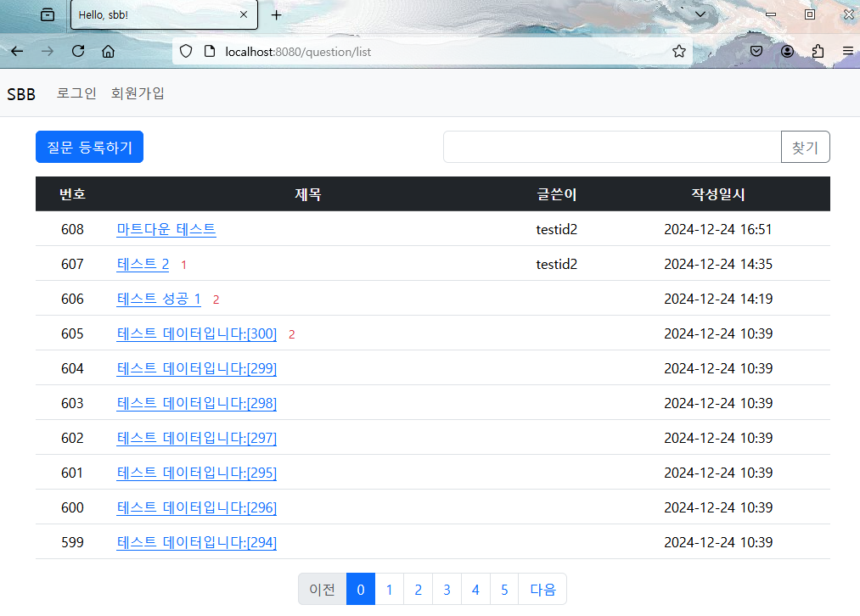The height and width of the screenshot is (616, 860).
Task: Reload the page with the refresh icon
Action: pyautogui.click(x=78, y=52)
